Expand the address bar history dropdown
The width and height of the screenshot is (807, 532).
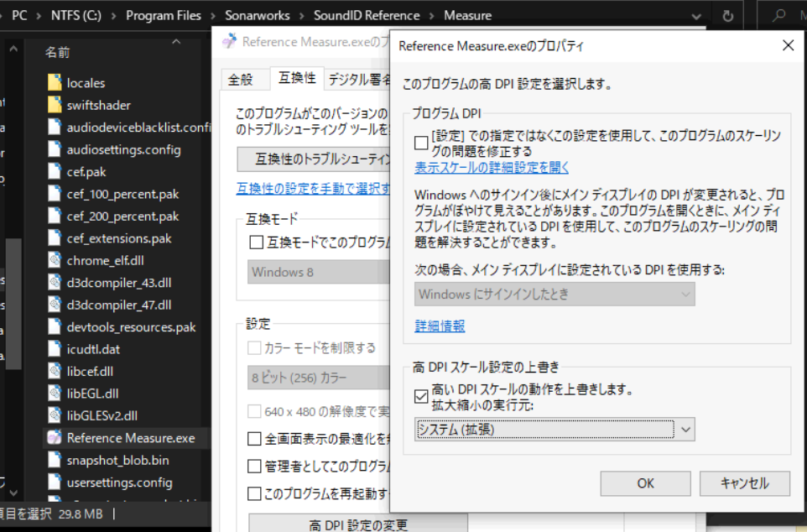[696, 17]
